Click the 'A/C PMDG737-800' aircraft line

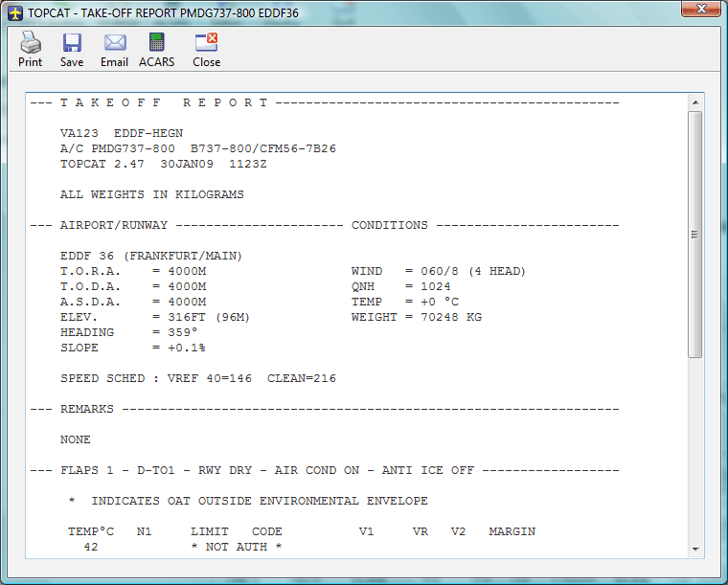197,149
